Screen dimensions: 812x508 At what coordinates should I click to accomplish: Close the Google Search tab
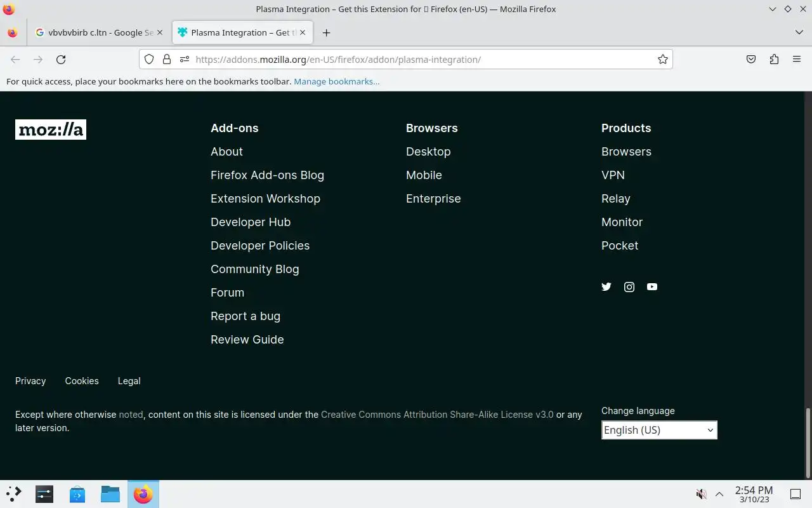160,32
